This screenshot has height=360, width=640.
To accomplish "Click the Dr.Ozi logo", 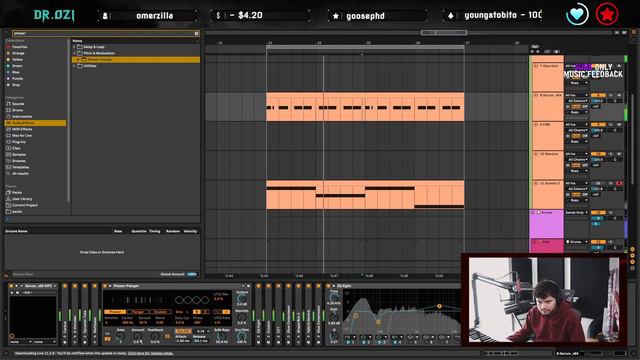I will click(x=54, y=16).
